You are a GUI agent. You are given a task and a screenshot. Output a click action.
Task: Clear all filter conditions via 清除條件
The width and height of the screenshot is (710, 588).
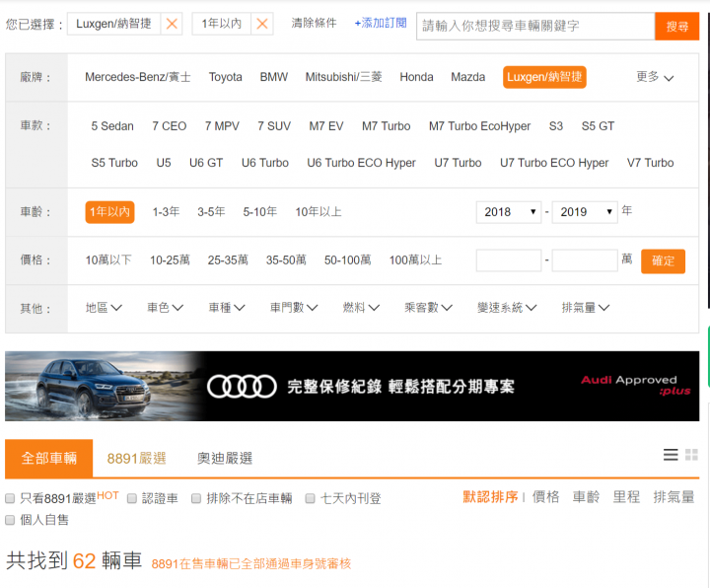pyautogui.click(x=314, y=23)
